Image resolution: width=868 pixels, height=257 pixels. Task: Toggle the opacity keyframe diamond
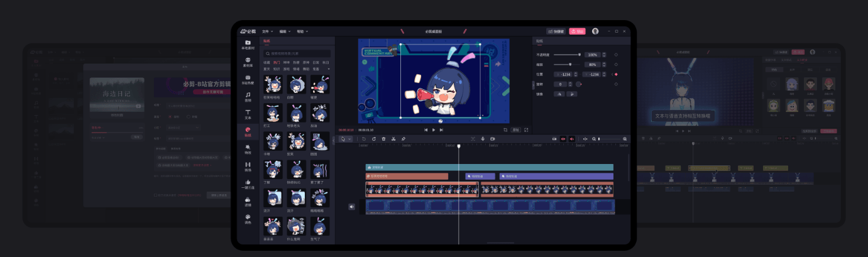click(615, 55)
